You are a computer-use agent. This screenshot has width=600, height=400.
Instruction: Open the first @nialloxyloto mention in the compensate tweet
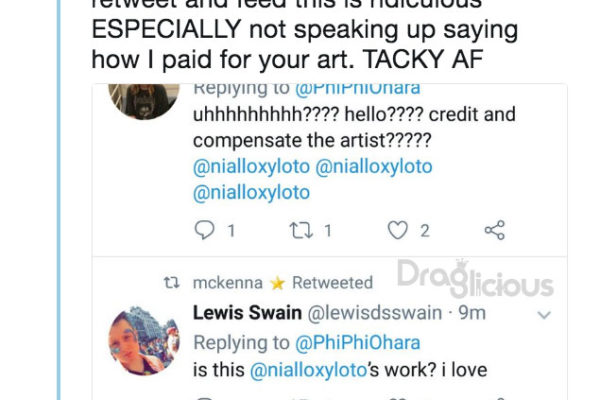click(x=251, y=167)
